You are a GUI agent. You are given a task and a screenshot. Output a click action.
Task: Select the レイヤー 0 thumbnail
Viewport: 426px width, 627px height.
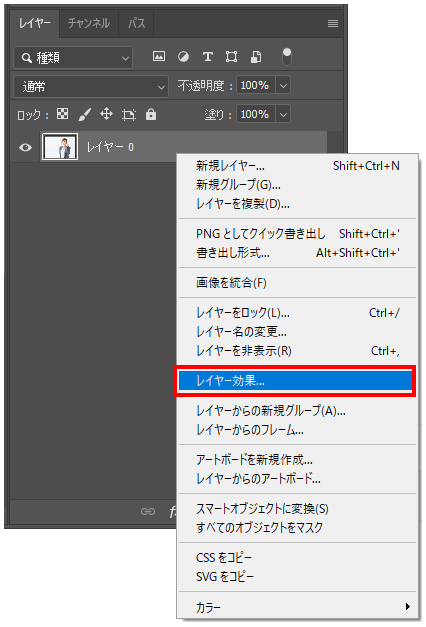click(x=60, y=147)
